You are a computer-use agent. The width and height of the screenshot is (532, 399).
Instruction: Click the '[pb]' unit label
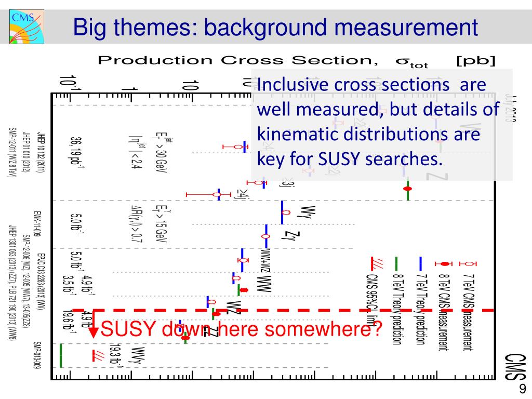[x=476, y=61]
